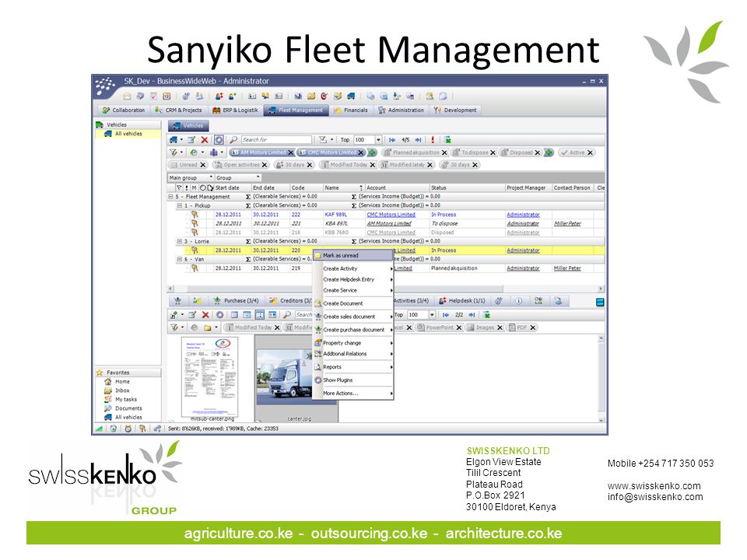Go to last page arrow after 4/5
This screenshot has width=747, height=560.
coord(418,139)
